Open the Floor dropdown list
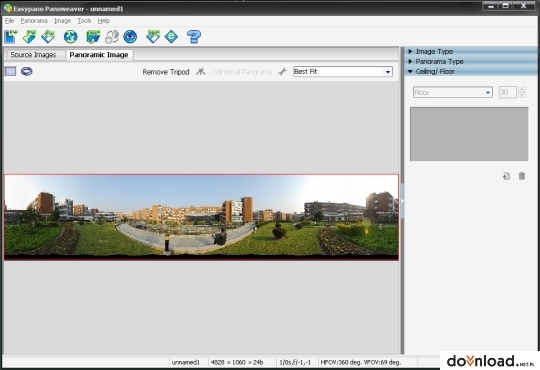The height and width of the screenshot is (370, 540). point(453,92)
